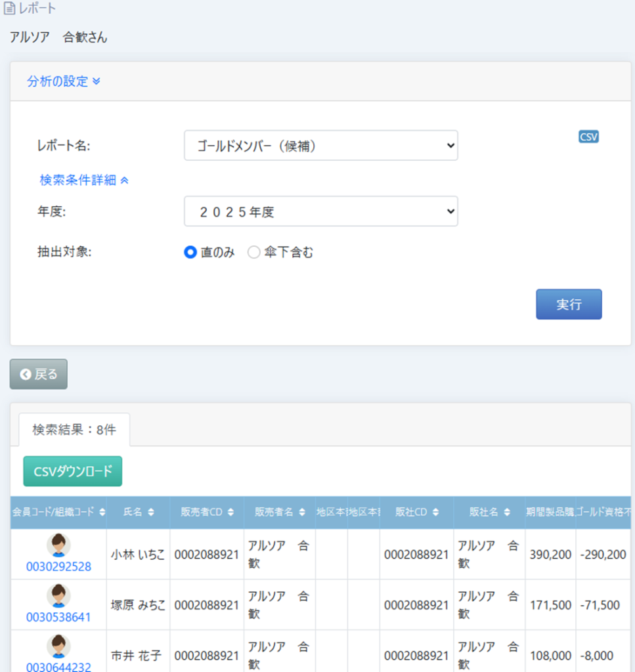This screenshot has width=635, height=672.
Task: Select the 直のみ radio button
Action: pos(191,253)
